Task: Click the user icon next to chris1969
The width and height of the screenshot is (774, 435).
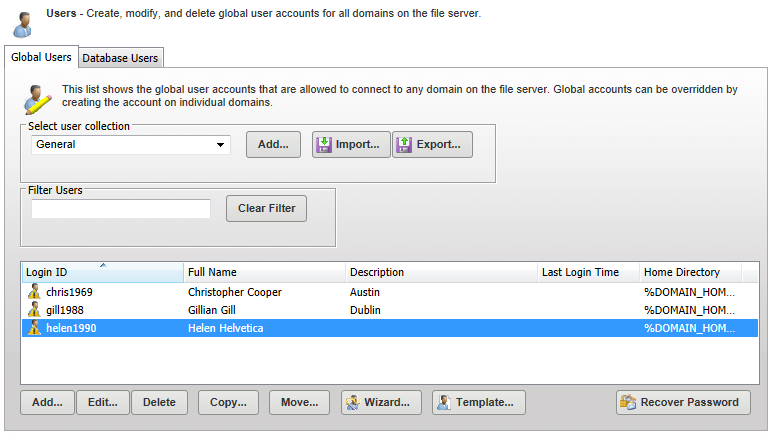Action: click(34, 292)
